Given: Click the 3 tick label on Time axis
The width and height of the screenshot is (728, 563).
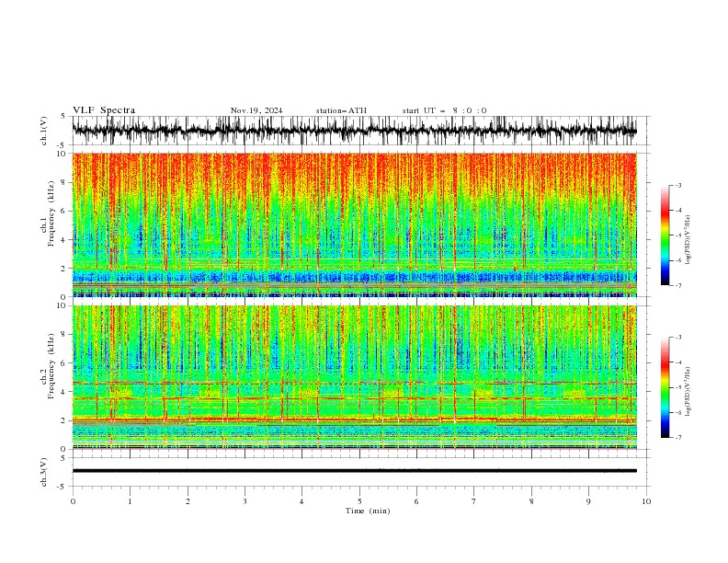Looking at the screenshot, I should point(245,501).
